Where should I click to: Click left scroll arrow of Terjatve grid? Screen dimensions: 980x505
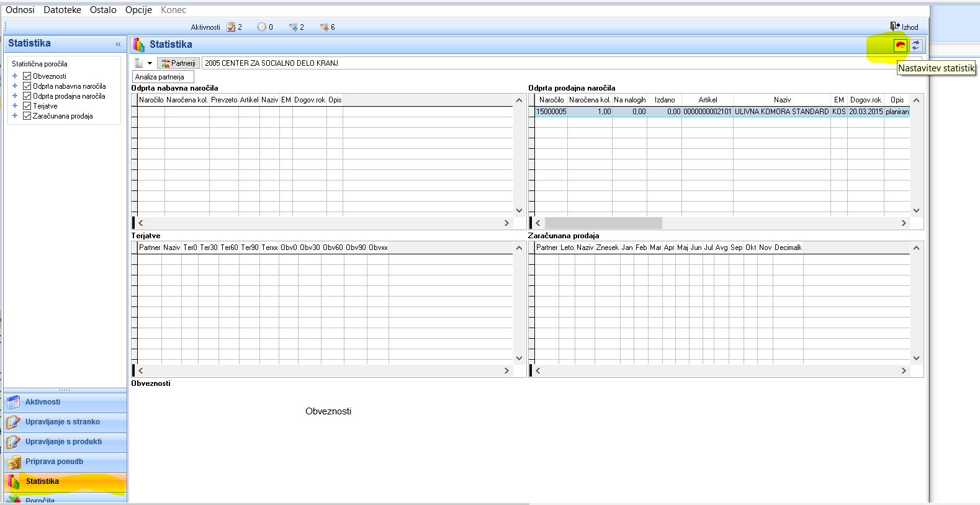click(x=141, y=370)
